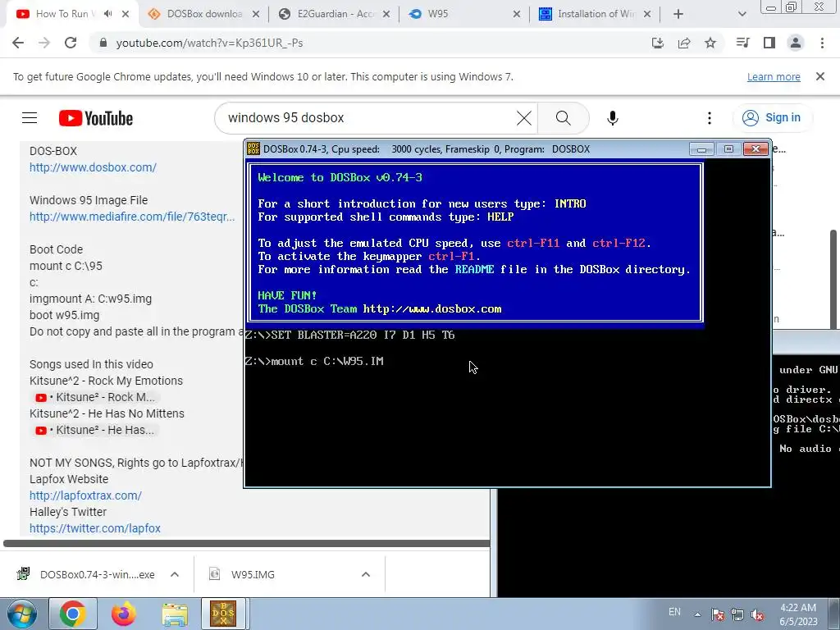Click the Learn more link
This screenshot has width=840, height=630.
(x=774, y=76)
